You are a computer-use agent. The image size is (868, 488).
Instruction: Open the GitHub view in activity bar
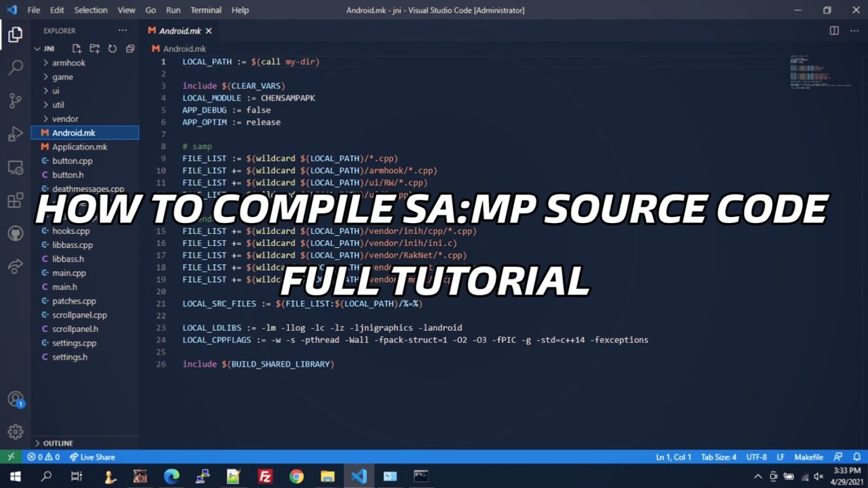[x=16, y=234]
